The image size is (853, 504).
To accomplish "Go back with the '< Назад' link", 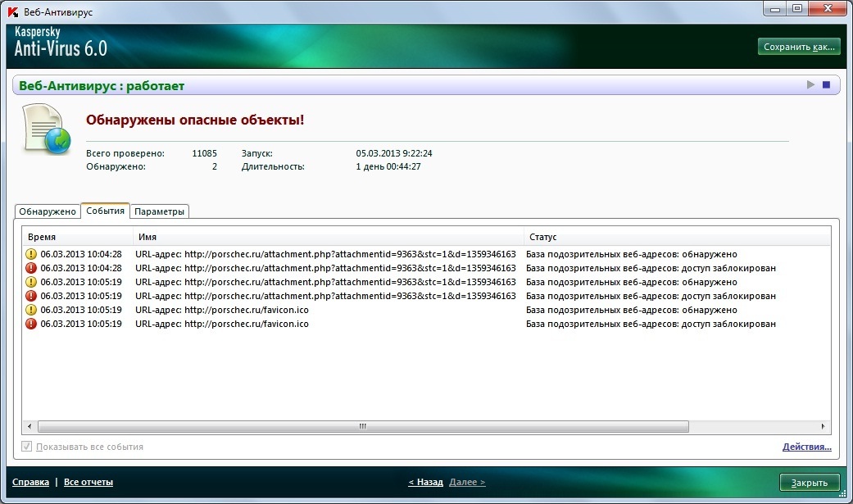I will click(425, 482).
